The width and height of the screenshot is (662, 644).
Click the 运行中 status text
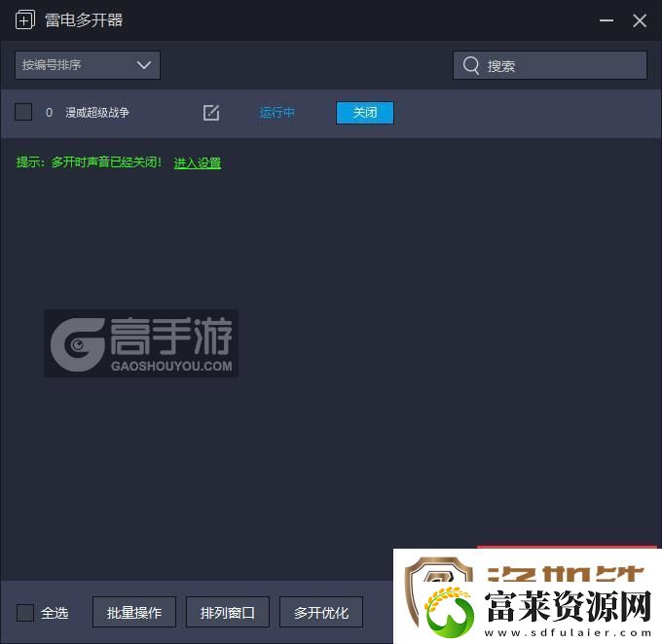[x=276, y=113]
